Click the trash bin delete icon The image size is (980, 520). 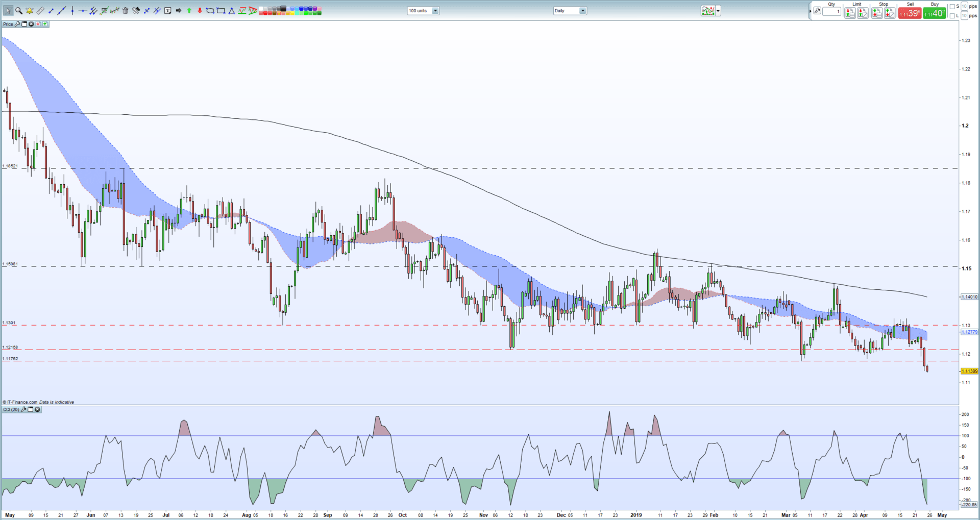(126, 10)
